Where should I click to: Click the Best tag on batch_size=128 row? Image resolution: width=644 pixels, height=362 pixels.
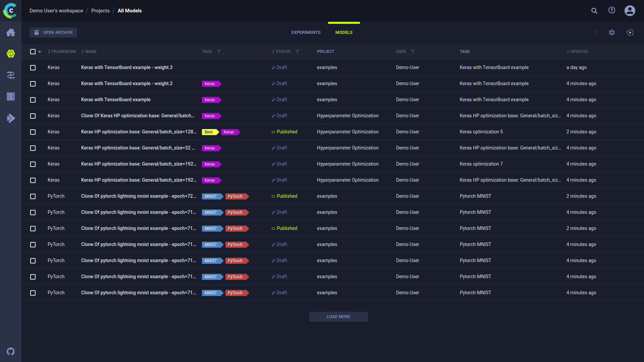pyautogui.click(x=210, y=132)
